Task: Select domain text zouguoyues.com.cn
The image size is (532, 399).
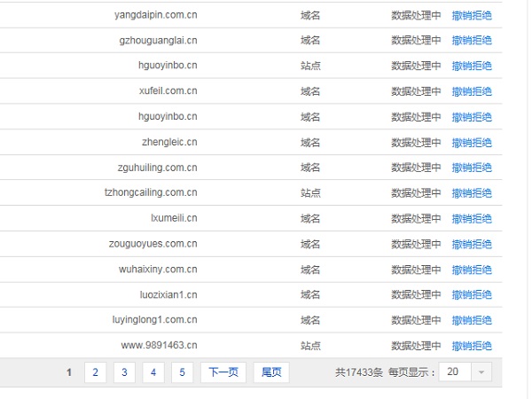Action: tap(153, 244)
